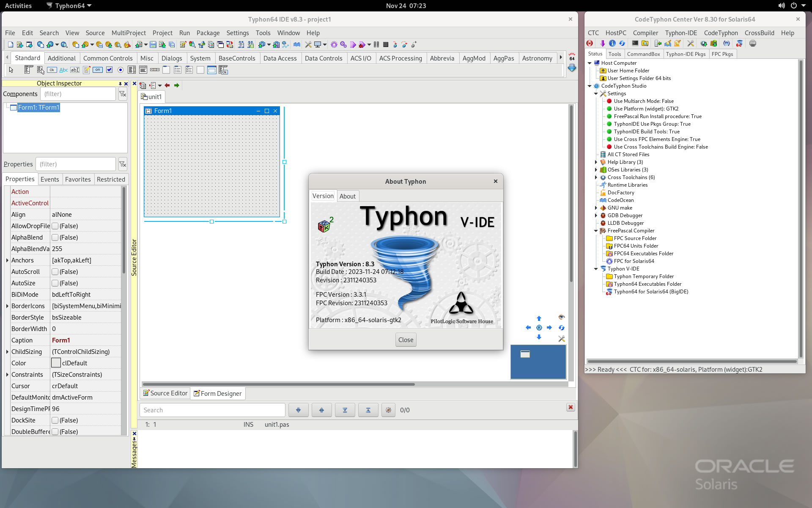Open the Typhon-IDE Pkgs tab
This screenshot has width=812, height=508.
686,54
